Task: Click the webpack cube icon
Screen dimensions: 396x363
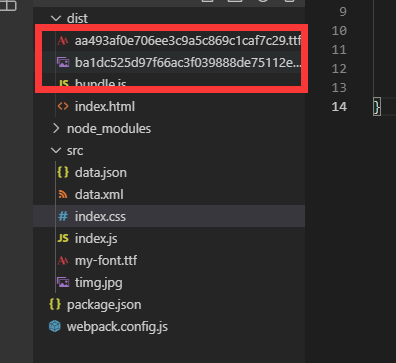Action: [x=55, y=326]
